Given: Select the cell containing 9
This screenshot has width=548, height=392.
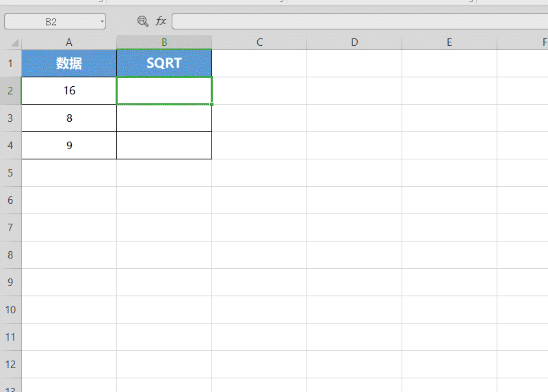Looking at the screenshot, I should pyautogui.click(x=69, y=146).
